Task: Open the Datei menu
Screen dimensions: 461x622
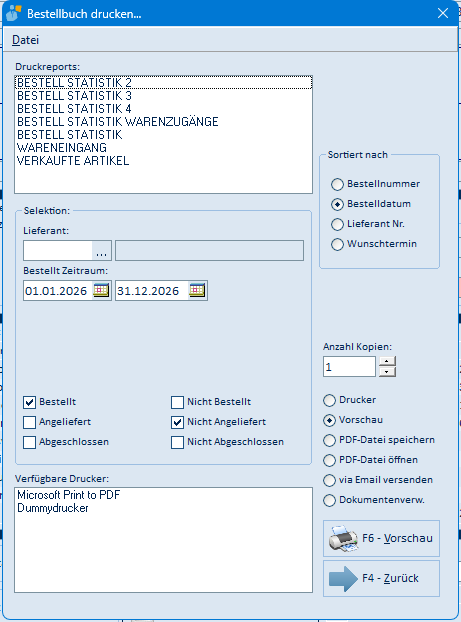Action: pos(25,40)
